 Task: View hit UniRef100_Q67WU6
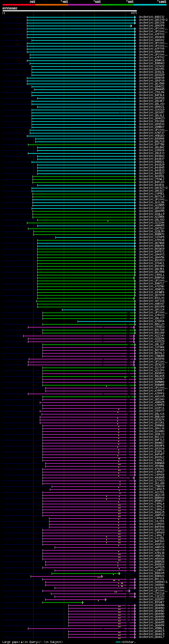click(152, 243)
